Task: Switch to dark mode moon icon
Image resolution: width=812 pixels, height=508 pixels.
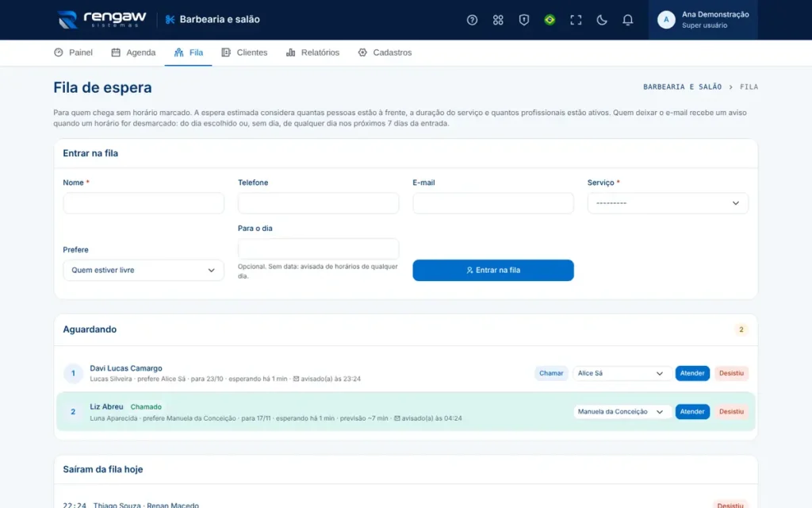Action: tap(601, 20)
